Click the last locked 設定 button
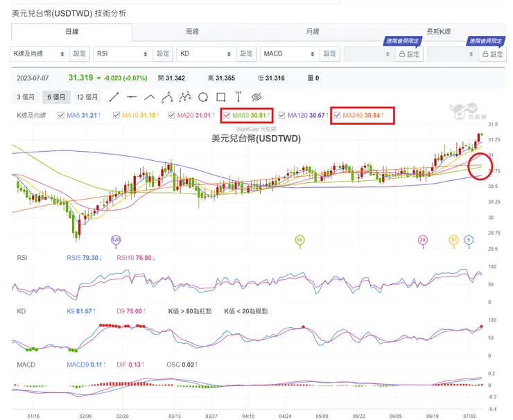Viewport: 513px width, 420px height. [x=493, y=54]
